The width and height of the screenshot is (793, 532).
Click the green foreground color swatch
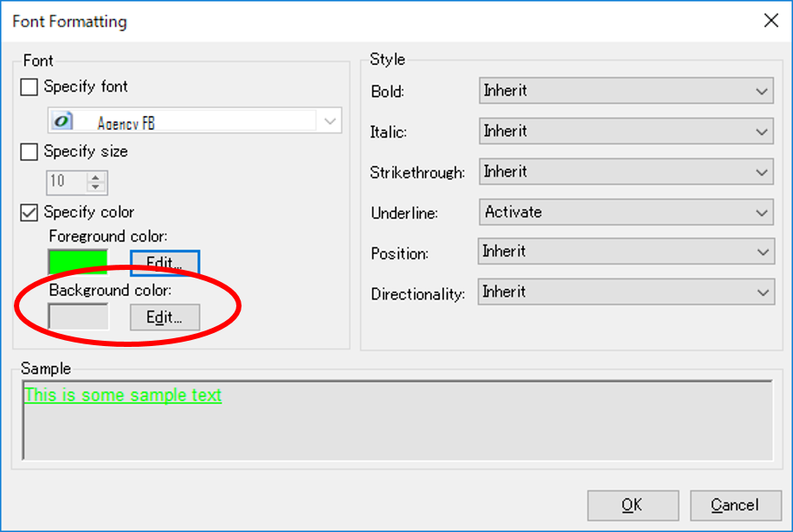[x=78, y=261]
